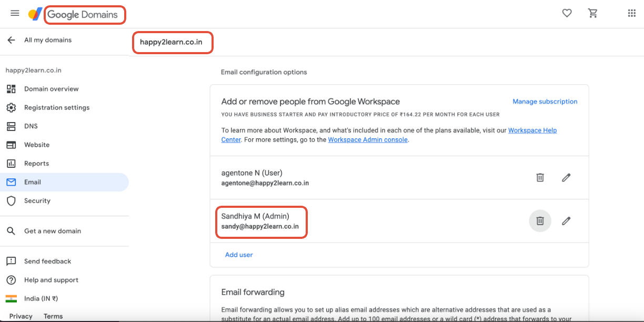Open the DNS page
This screenshot has width=644, height=322.
pyautogui.click(x=31, y=126)
